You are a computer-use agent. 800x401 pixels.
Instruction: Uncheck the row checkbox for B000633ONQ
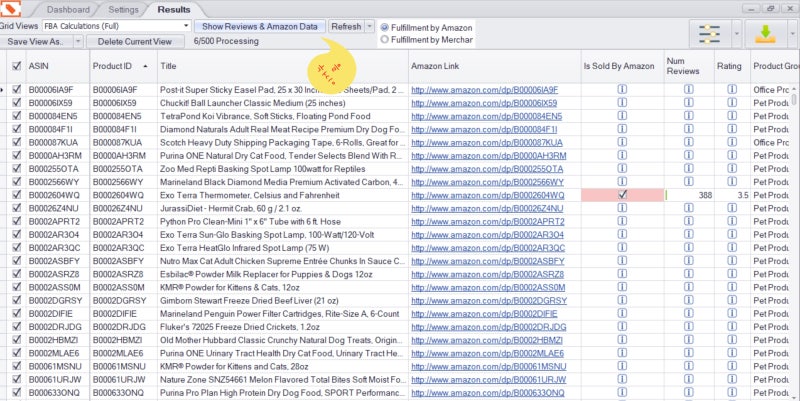16,392
